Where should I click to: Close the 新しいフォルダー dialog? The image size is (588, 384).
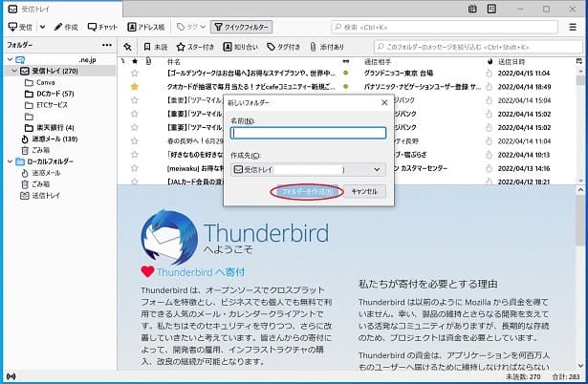[x=384, y=102]
